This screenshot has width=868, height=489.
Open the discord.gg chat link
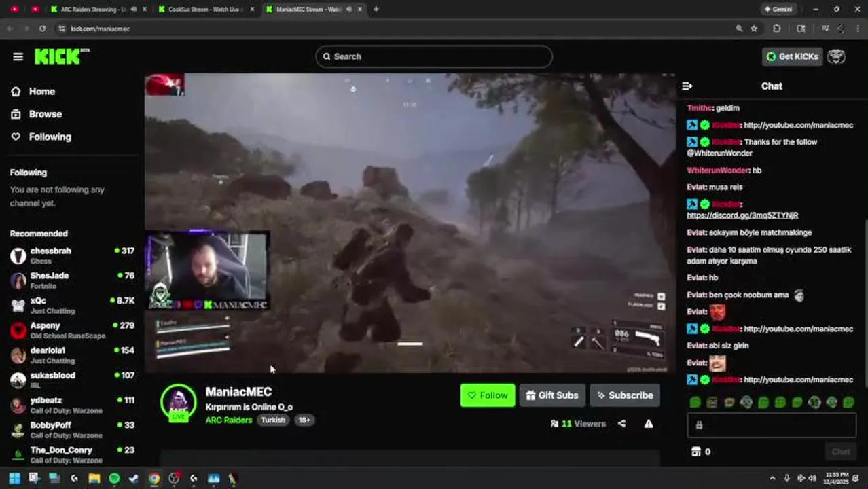pyautogui.click(x=742, y=215)
